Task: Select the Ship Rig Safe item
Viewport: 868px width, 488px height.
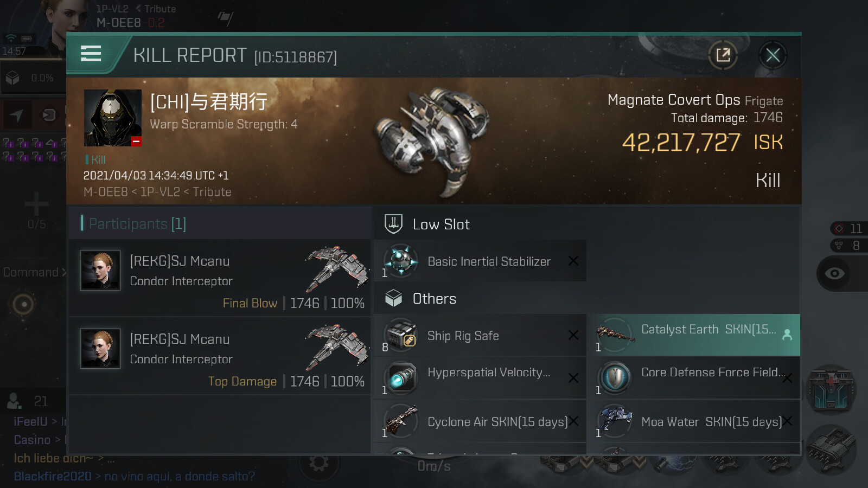Action: coord(480,336)
